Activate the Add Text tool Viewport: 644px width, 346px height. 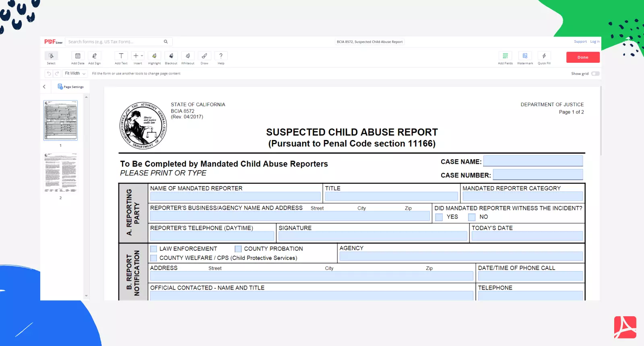(x=121, y=58)
